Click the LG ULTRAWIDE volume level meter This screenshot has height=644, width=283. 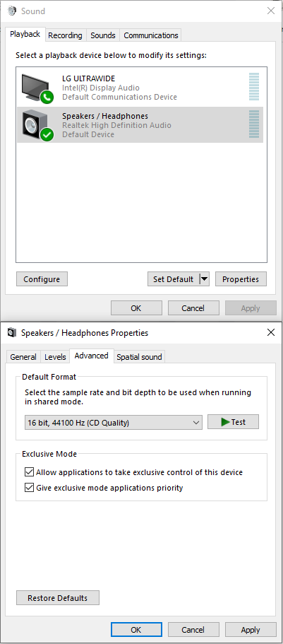pyautogui.click(x=254, y=87)
